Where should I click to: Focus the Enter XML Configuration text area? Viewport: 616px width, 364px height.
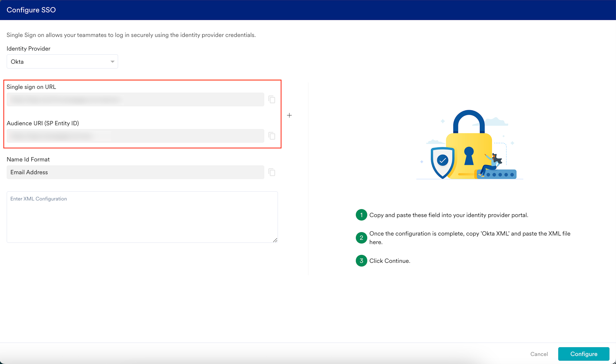tap(142, 217)
